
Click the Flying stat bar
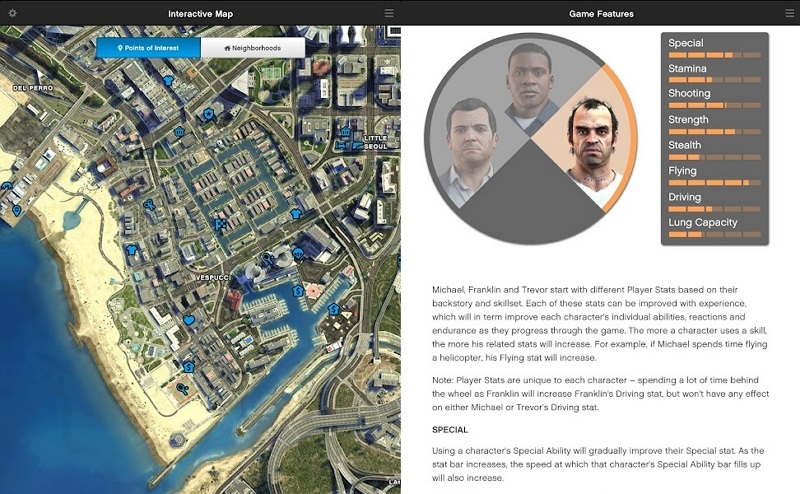[x=714, y=183]
